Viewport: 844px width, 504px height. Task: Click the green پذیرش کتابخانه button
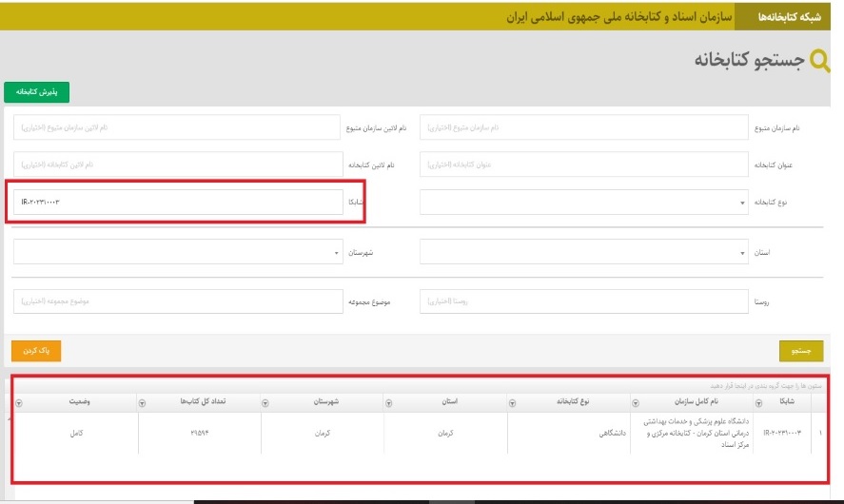tap(37, 91)
